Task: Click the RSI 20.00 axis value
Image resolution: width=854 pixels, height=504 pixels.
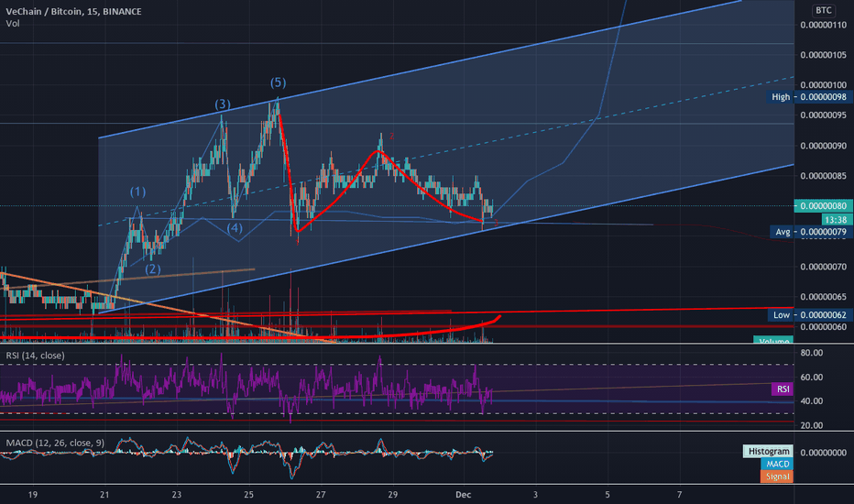Action: coord(812,425)
